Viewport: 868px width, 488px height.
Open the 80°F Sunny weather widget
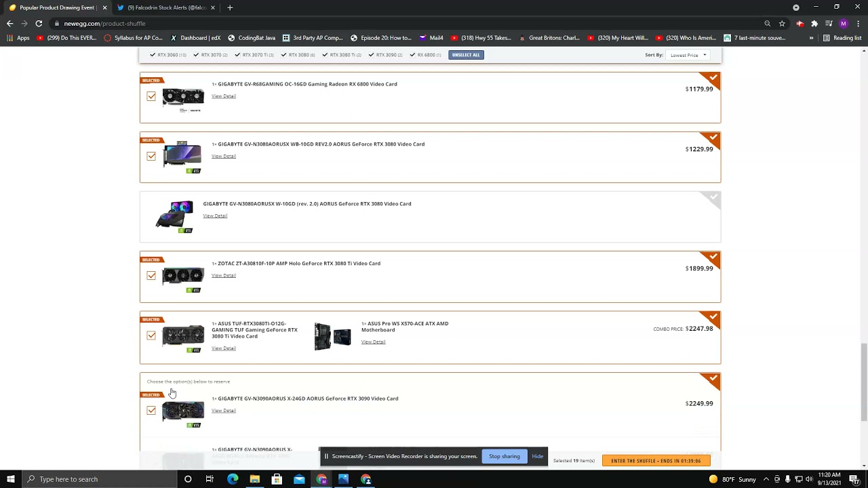coord(732,479)
